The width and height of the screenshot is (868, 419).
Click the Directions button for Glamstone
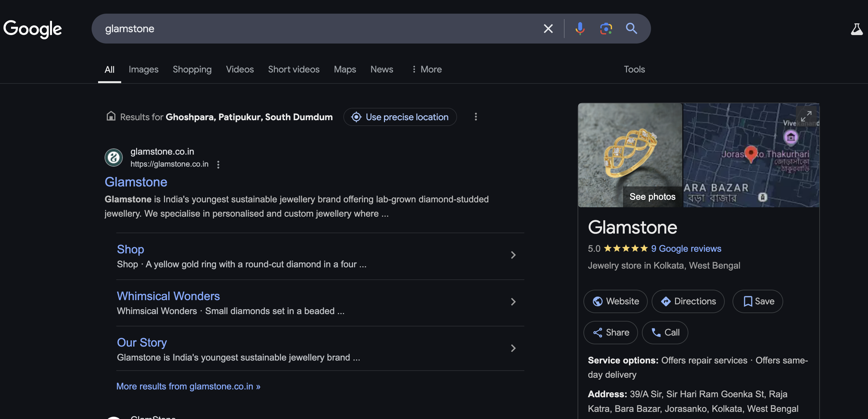[688, 301]
